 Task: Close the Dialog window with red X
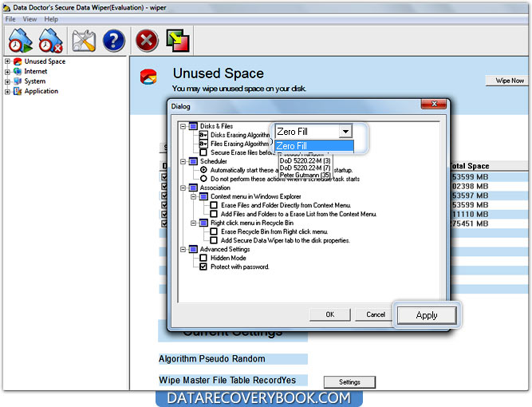point(434,104)
